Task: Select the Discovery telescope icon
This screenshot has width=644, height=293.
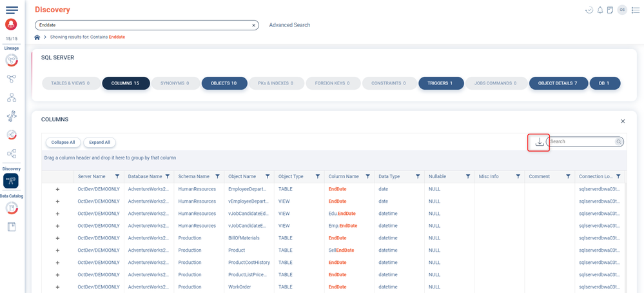Action: coord(11,181)
